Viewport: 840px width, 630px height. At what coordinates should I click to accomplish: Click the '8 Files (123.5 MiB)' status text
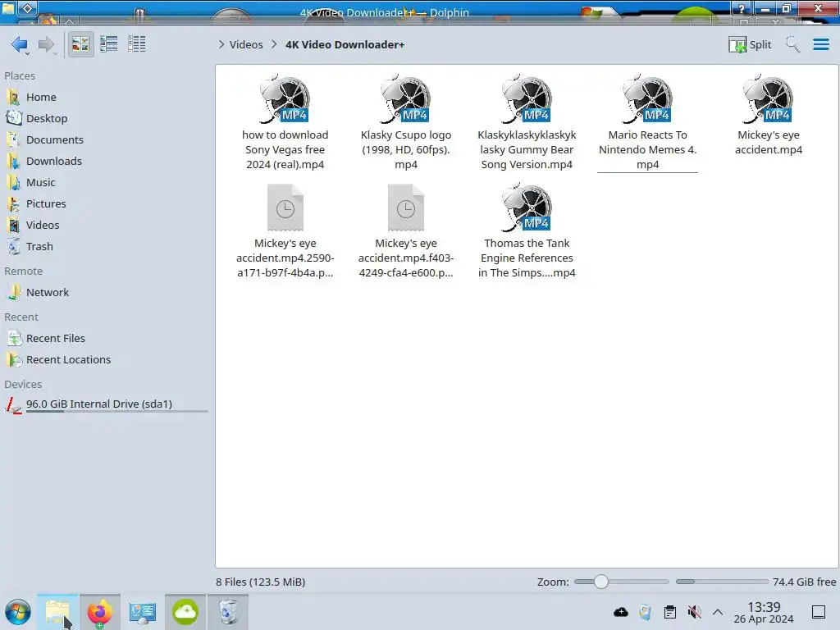[260, 582]
